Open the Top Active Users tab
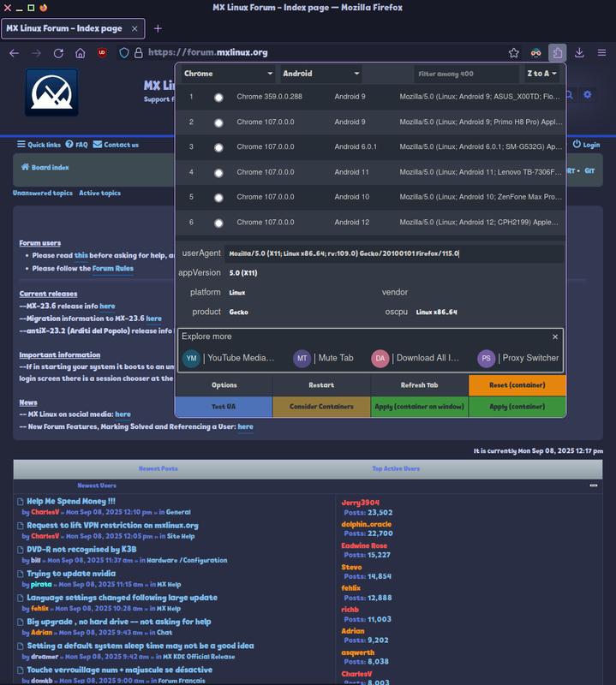The image size is (616, 685). pos(396,468)
